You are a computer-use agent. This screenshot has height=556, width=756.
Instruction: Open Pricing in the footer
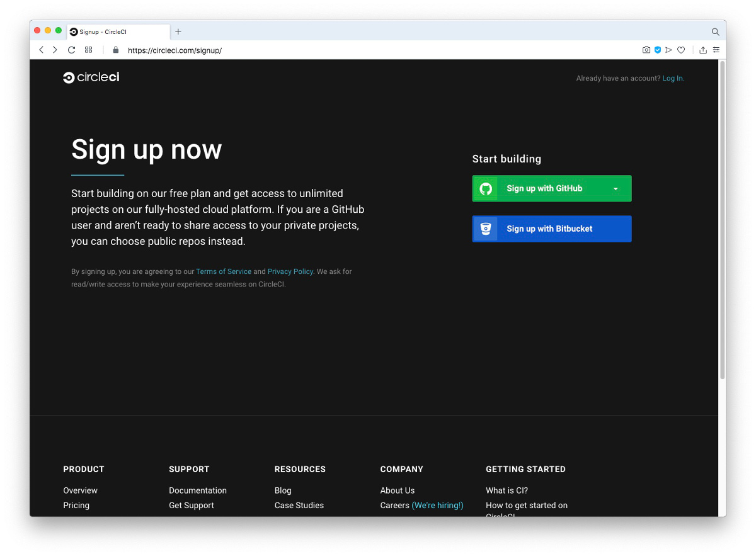pyautogui.click(x=76, y=505)
